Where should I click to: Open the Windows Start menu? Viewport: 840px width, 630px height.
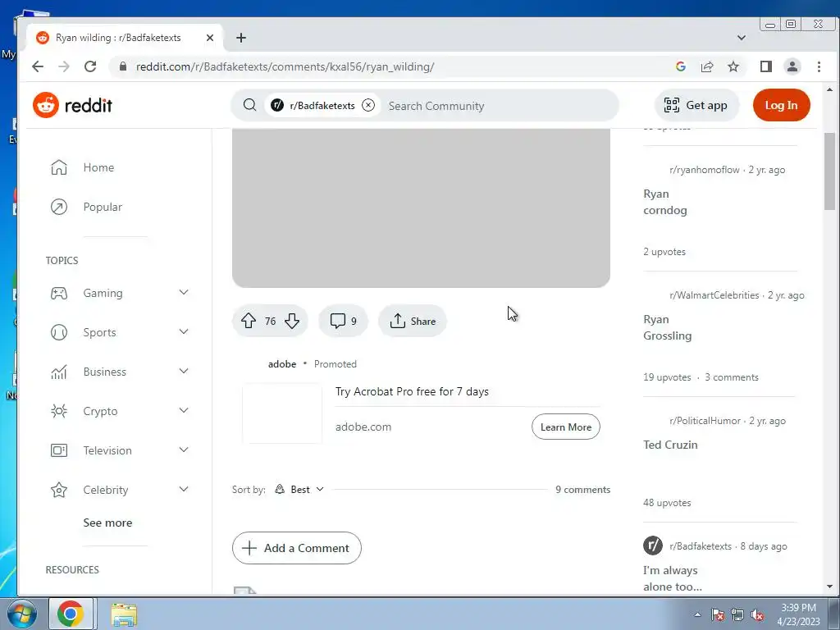click(21, 614)
